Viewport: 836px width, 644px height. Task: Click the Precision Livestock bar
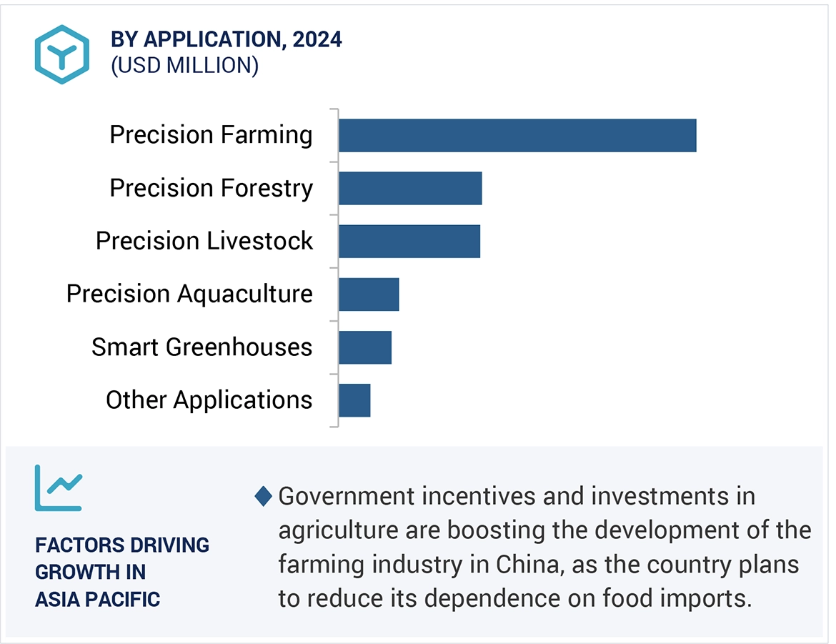click(409, 242)
